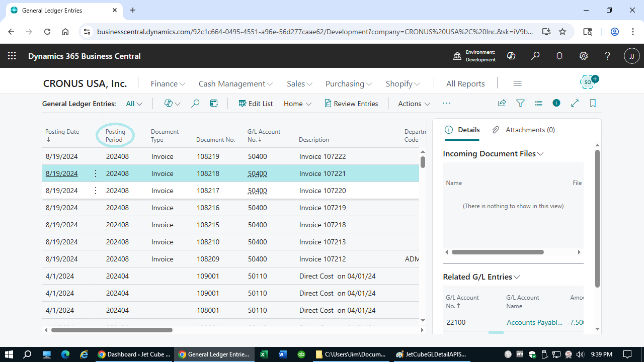Open the hamburger navigation menu
644x362 pixels.
(x=517, y=83)
